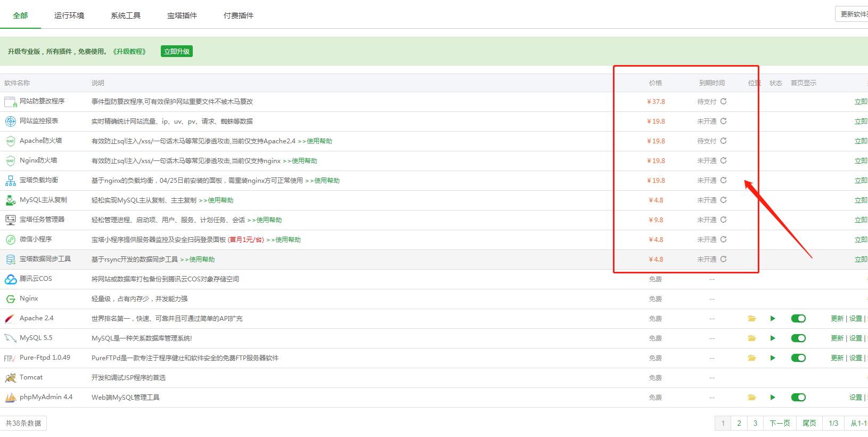This screenshot has width=868, height=437.
Task: Switch to the 付费插件 tab
Action: click(239, 15)
